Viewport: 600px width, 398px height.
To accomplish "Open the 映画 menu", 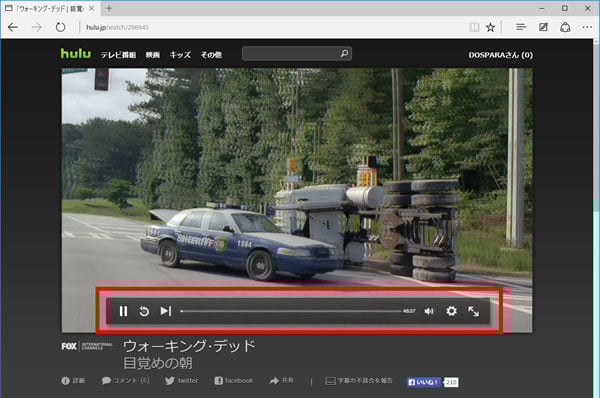I will [x=153, y=55].
